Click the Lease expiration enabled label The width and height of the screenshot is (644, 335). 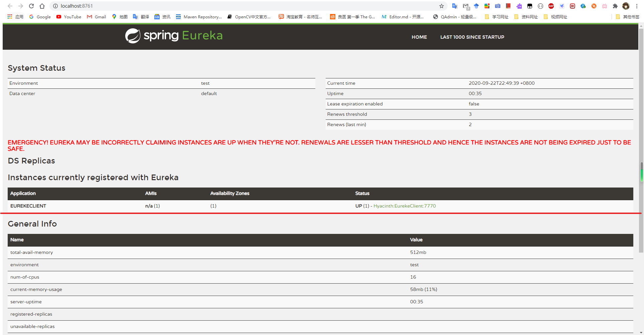355,104
